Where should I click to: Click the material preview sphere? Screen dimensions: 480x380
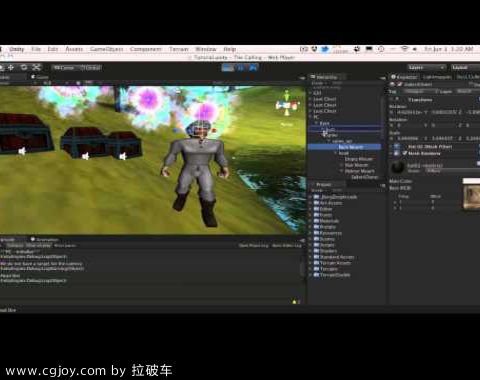click(397, 167)
